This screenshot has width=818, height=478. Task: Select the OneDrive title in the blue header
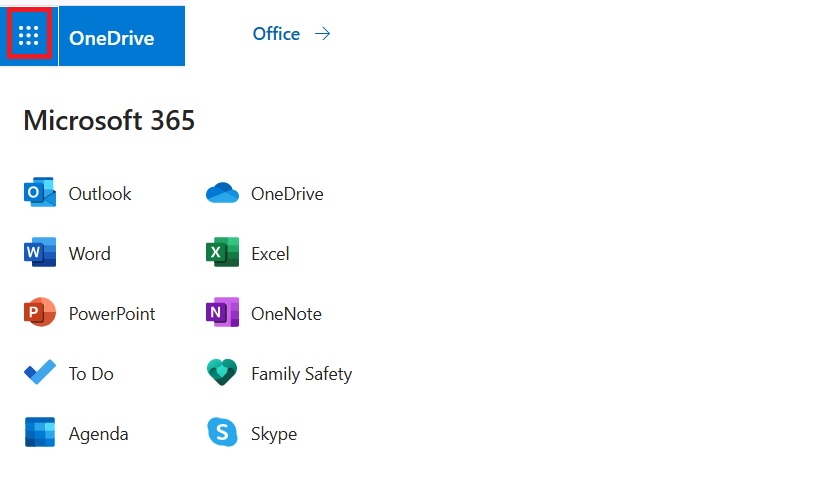pos(111,38)
